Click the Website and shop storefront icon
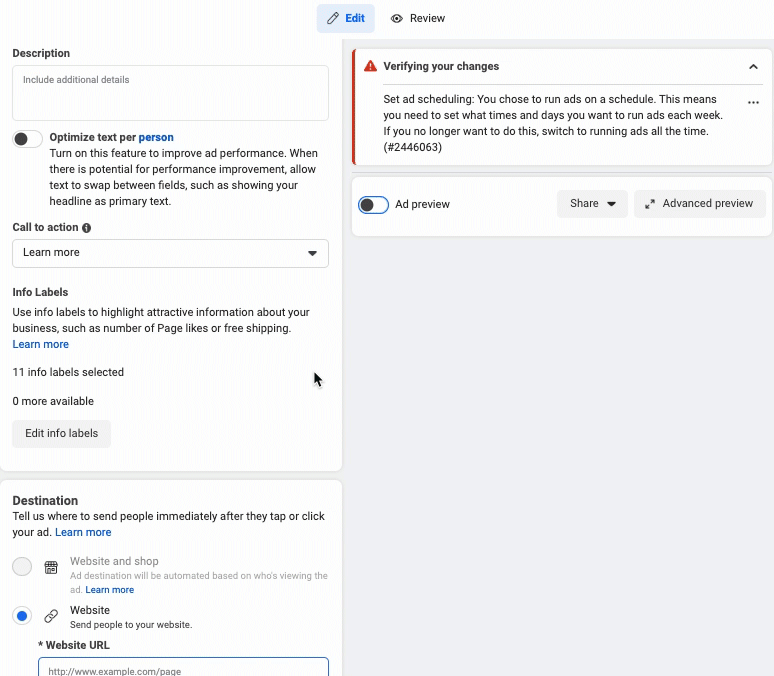This screenshot has height=676, width=774. [51, 567]
